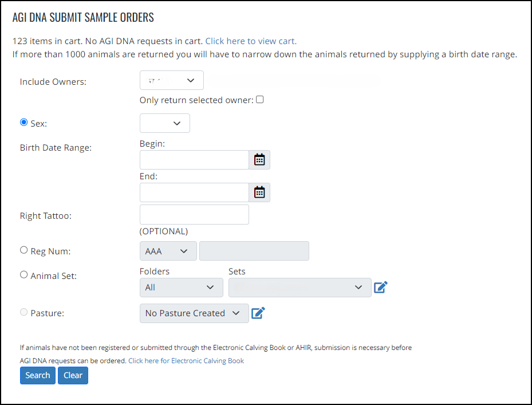
Task: Click the Birth Date Range label
Action: (56, 148)
